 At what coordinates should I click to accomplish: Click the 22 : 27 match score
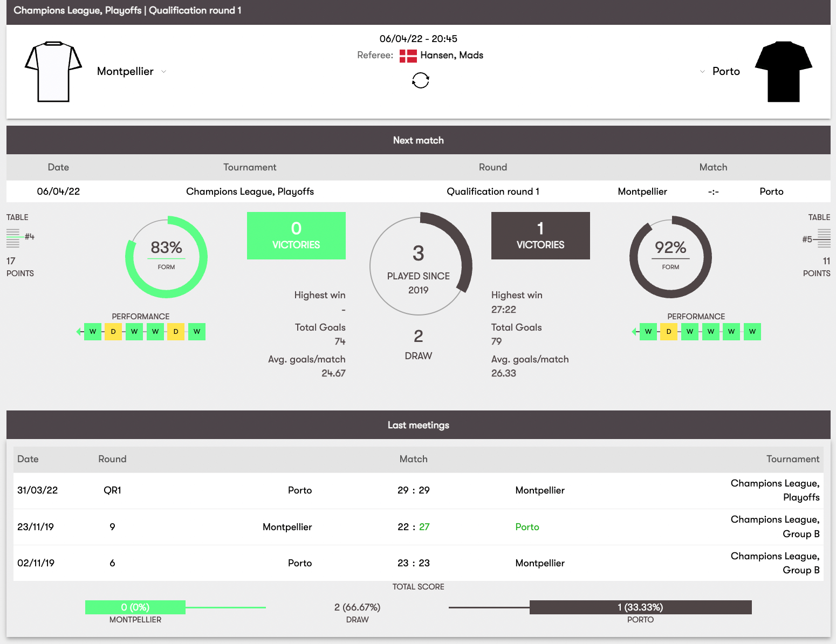(414, 527)
